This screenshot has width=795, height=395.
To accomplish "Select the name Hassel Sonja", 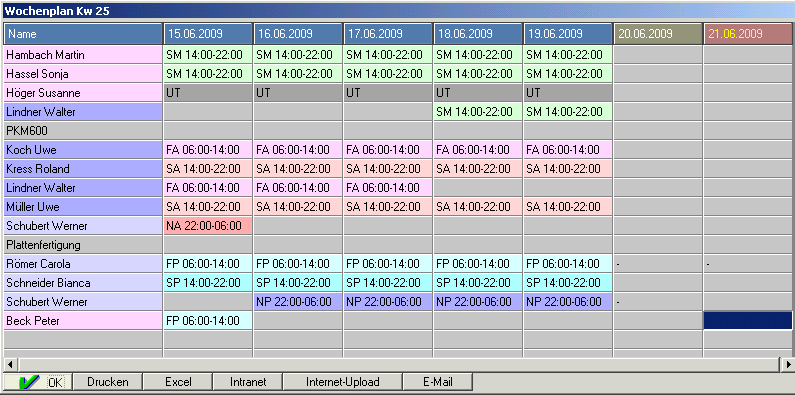I will point(83,74).
